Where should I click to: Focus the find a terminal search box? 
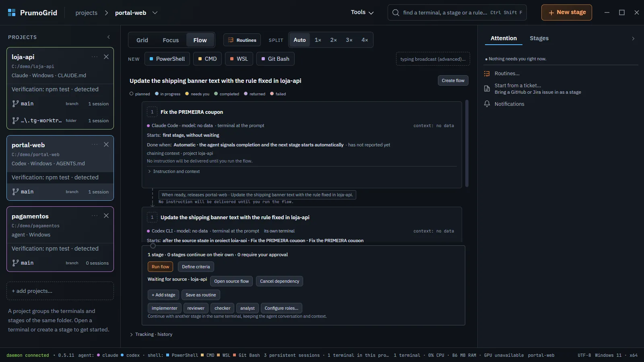tap(457, 12)
